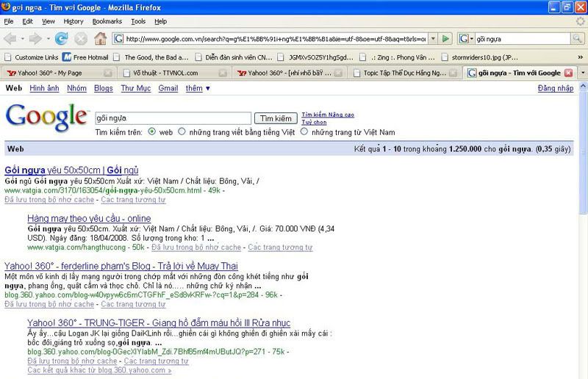Open the 'Zing :. Phong Vân' bookmark

(398, 57)
